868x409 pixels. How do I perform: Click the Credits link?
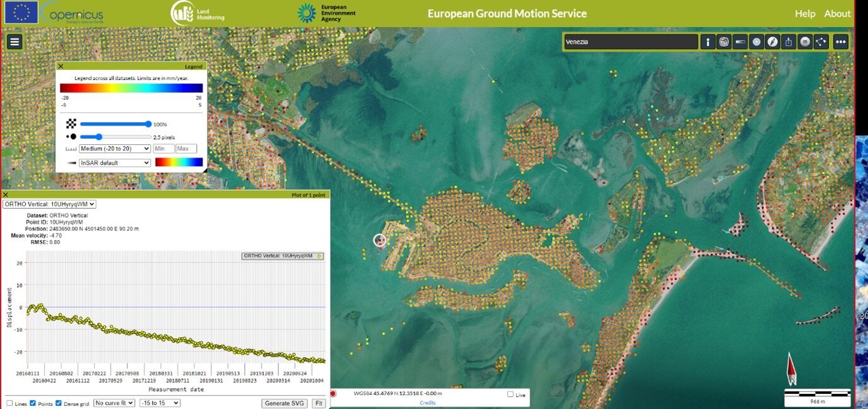coord(427,403)
